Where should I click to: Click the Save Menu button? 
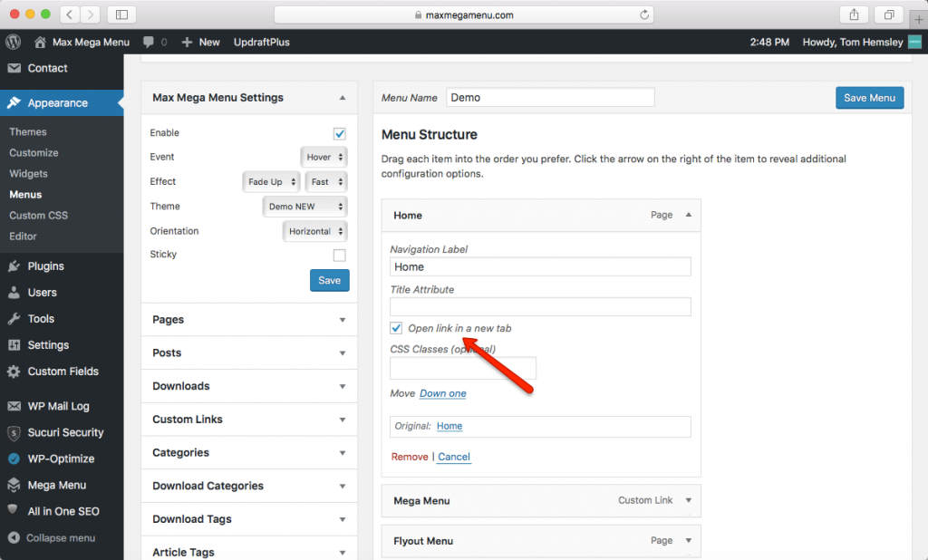pos(869,97)
